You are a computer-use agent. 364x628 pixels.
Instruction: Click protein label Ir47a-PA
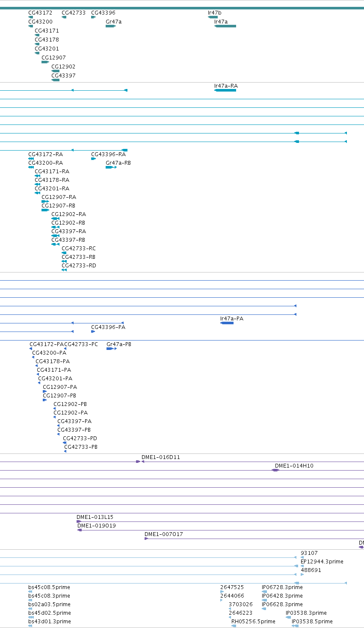pyautogui.click(x=232, y=319)
